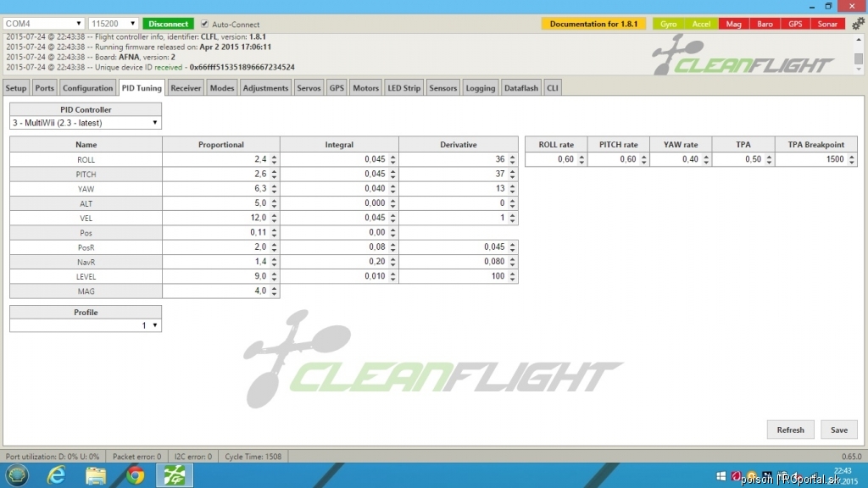
Task: Click the round Start orb icon
Action: tap(17, 475)
